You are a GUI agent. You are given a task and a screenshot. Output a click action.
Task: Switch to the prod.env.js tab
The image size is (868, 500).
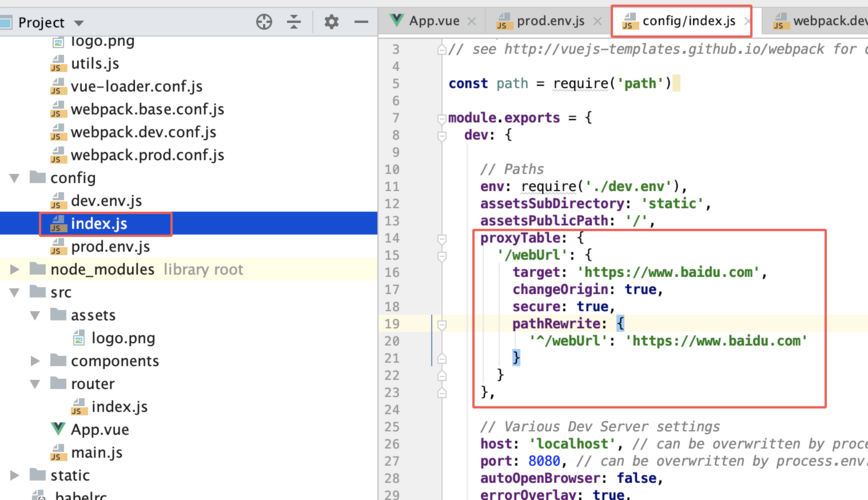pos(550,21)
